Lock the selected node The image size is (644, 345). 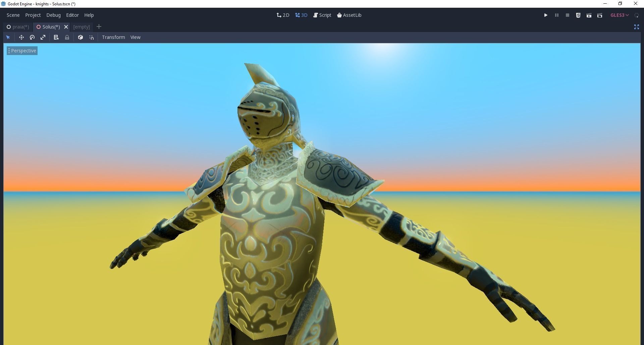(x=67, y=37)
